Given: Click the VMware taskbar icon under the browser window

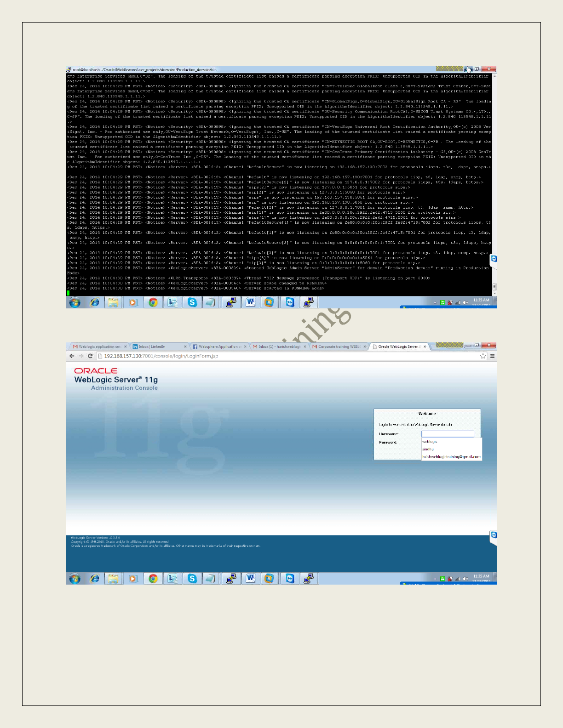Looking at the screenshot, I should pyautogui.click(x=269, y=578).
